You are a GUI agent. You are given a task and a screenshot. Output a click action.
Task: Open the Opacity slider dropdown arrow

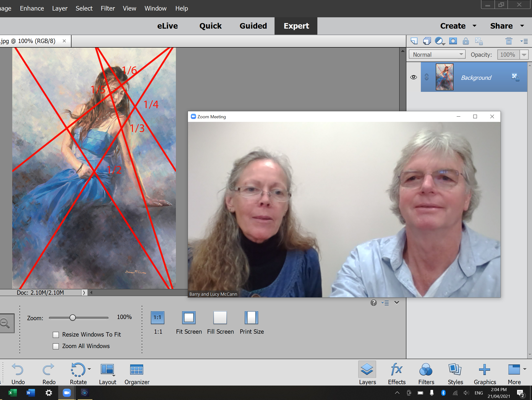[524, 55]
